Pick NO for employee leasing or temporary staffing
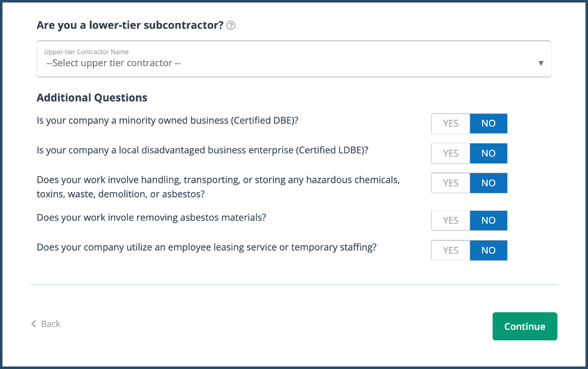The height and width of the screenshot is (369, 588). point(488,251)
